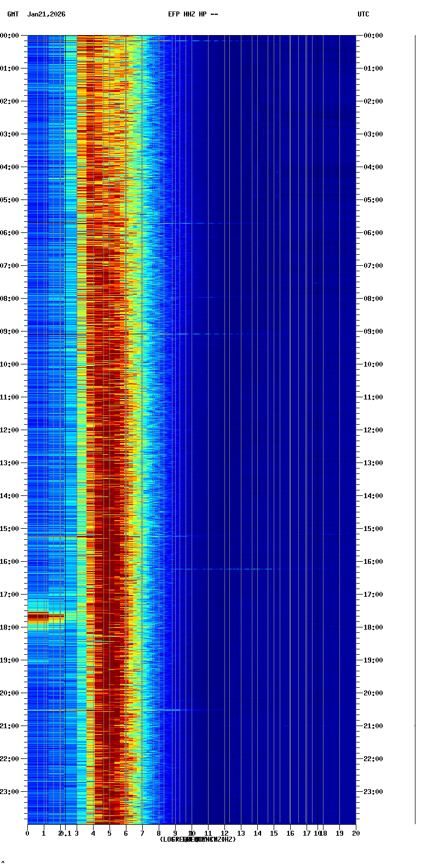Click the 5 Hz tick label on frequency axis
The height and width of the screenshot is (868, 439).
[109, 833]
